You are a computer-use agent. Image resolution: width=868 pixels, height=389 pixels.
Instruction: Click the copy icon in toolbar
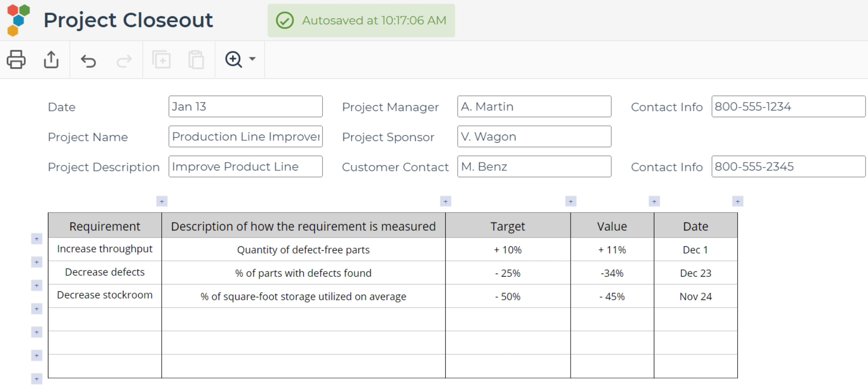click(x=161, y=60)
